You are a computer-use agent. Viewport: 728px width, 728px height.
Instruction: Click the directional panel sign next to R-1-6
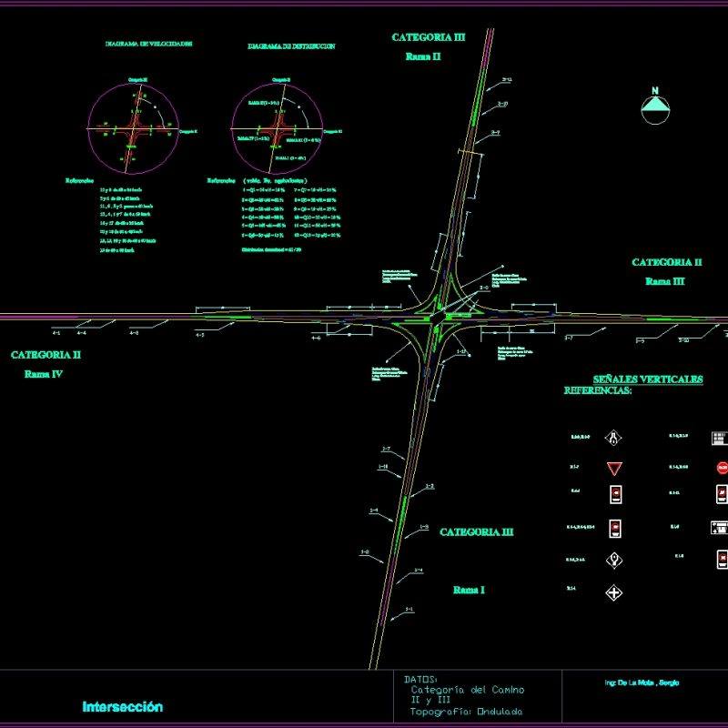(x=721, y=526)
